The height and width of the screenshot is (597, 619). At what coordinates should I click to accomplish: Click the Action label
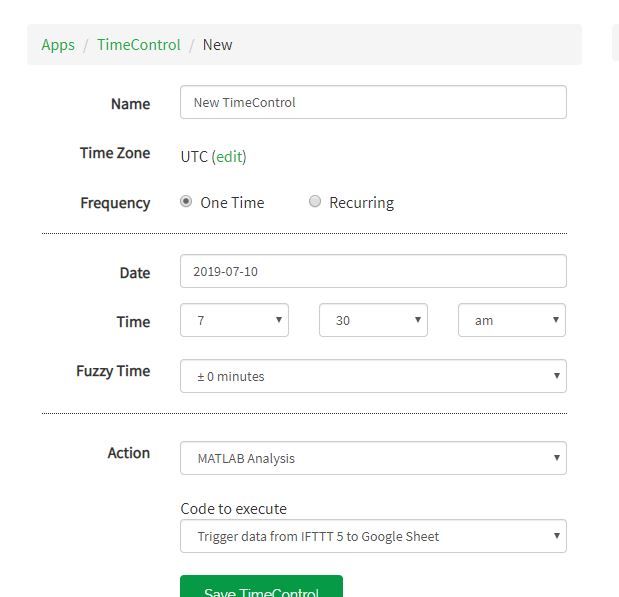129,453
